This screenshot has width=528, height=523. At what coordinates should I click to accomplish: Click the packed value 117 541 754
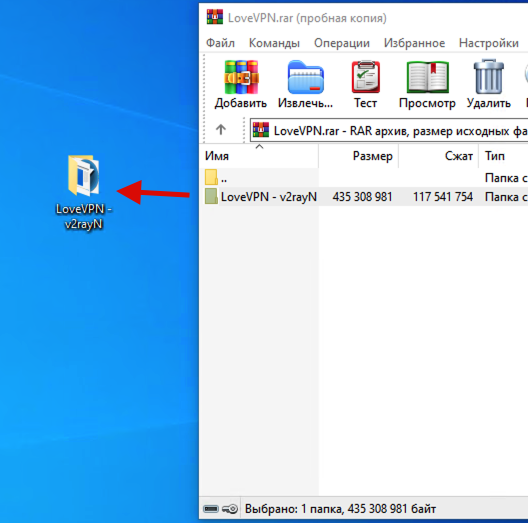pyautogui.click(x=443, y=197)
